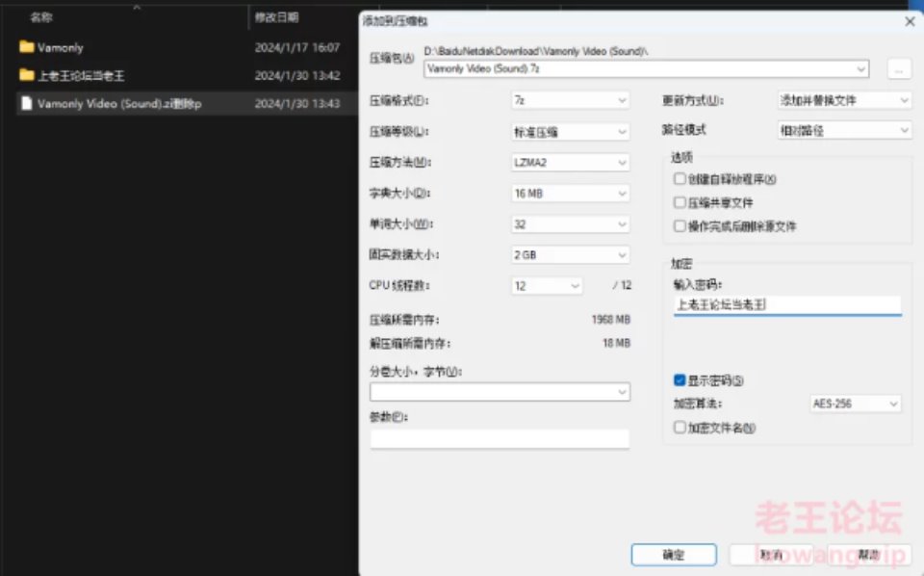924x576 pixels.
Task: Uncheck the 显示密码 checkbox
Action: pyautogui.click(x=680, y=380)
